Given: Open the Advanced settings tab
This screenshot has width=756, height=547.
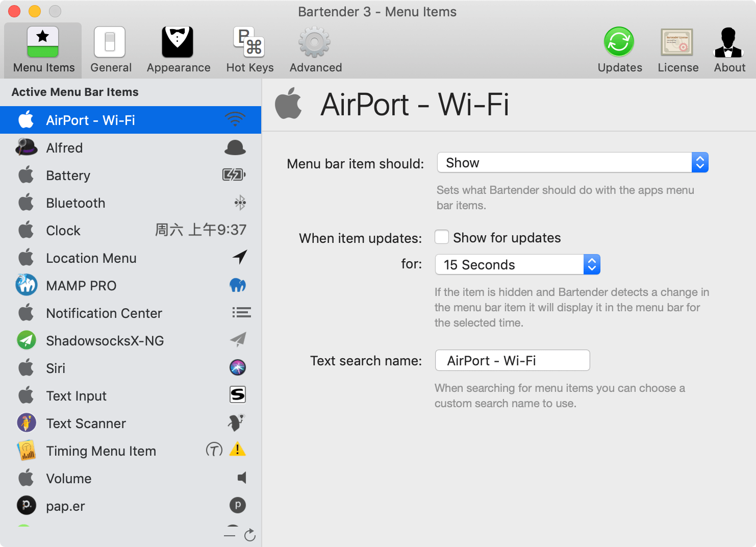Looking at the screenshot, I should 315,50.
